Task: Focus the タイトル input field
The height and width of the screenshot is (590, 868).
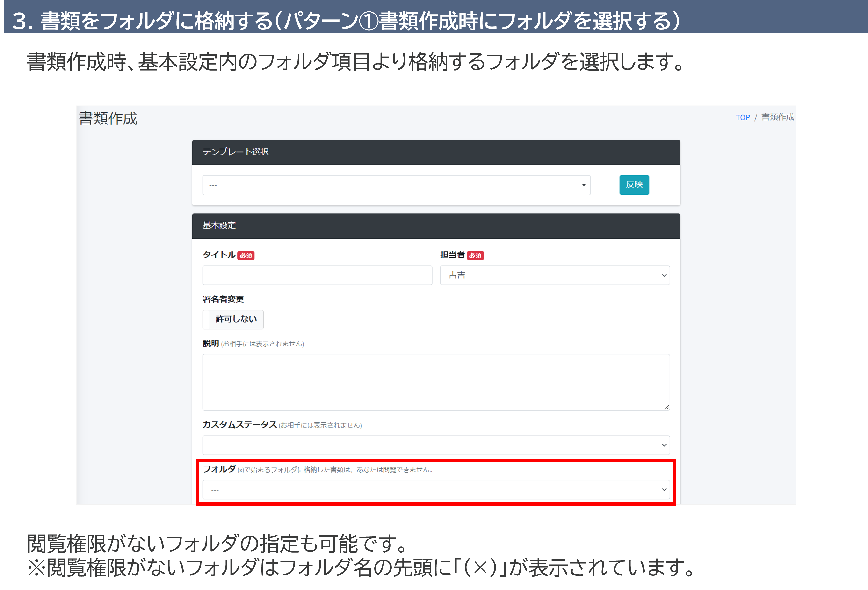Action: point(317,275)
